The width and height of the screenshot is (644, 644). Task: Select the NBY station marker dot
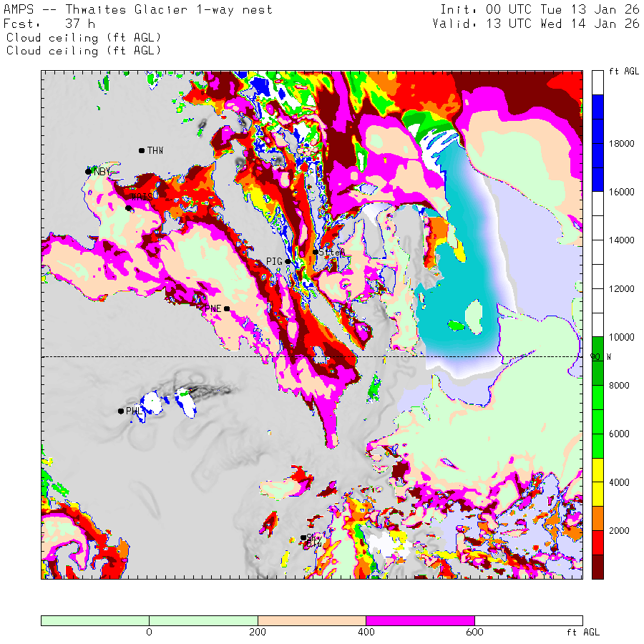88,172
